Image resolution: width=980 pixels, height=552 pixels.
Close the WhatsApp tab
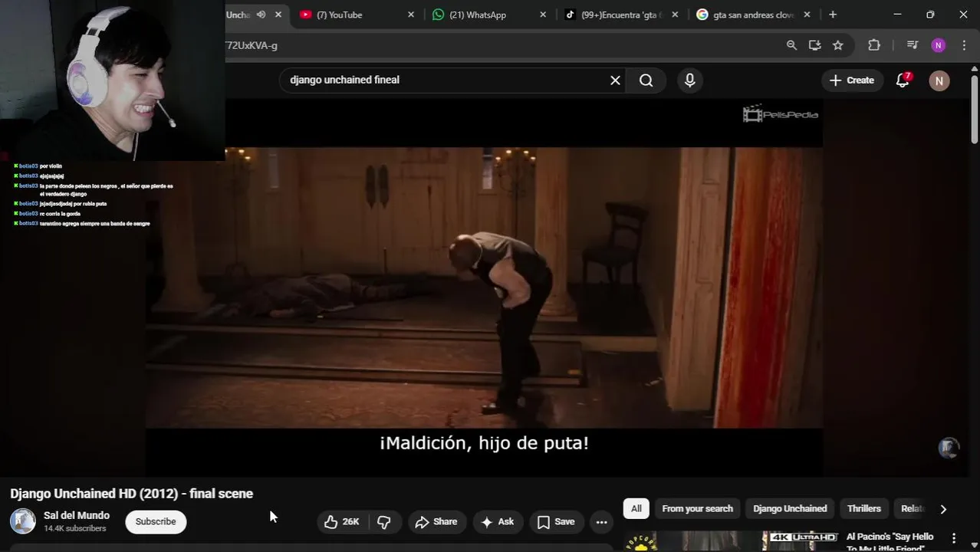543,15
